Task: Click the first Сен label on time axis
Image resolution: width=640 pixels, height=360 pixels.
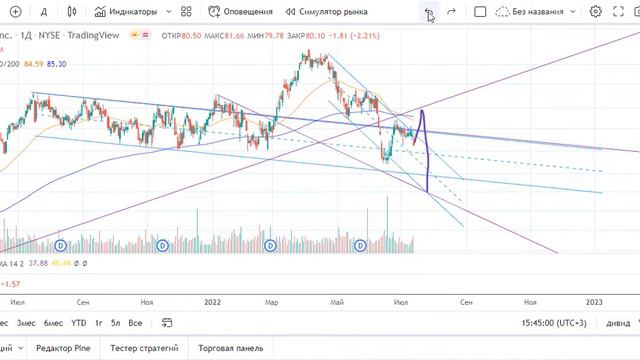Action: [x=83, y=302]
